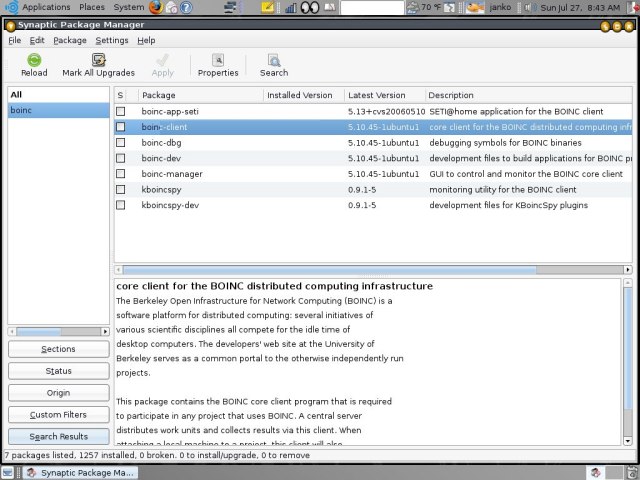Image resolution: width=640 pixels, height=480 pixels.
Task: Click down arrow of the description scrollbar
Action: tap(628, 441)
